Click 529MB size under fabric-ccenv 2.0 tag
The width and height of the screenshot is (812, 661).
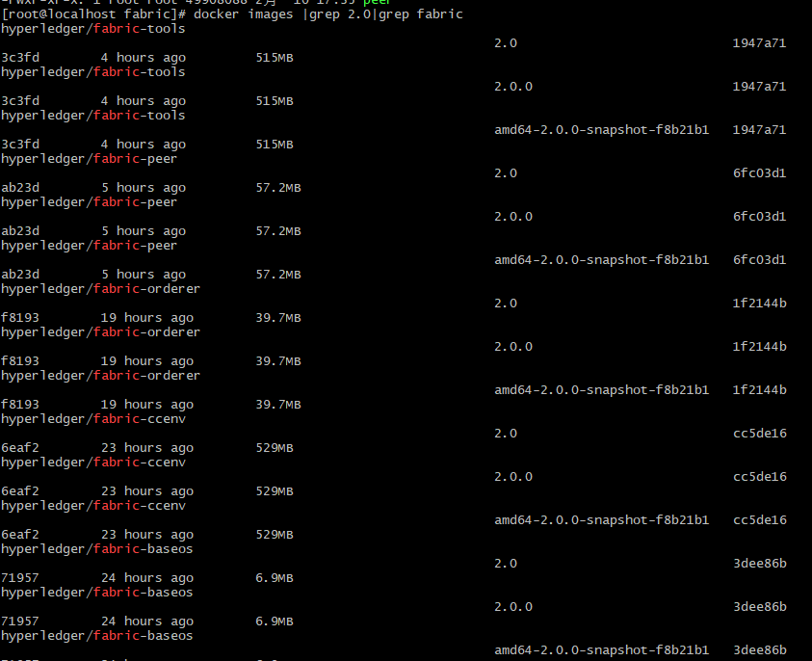tap(275, 448)
